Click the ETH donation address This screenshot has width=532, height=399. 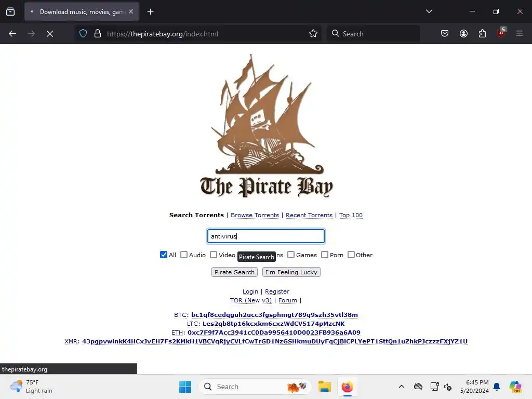[274, 332]
